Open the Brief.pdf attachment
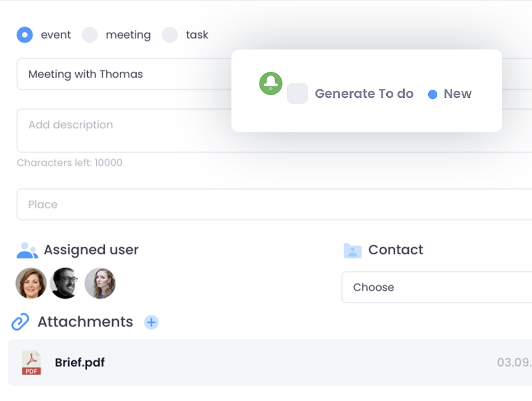The image size is (532, 401). [x=80, y=363]
